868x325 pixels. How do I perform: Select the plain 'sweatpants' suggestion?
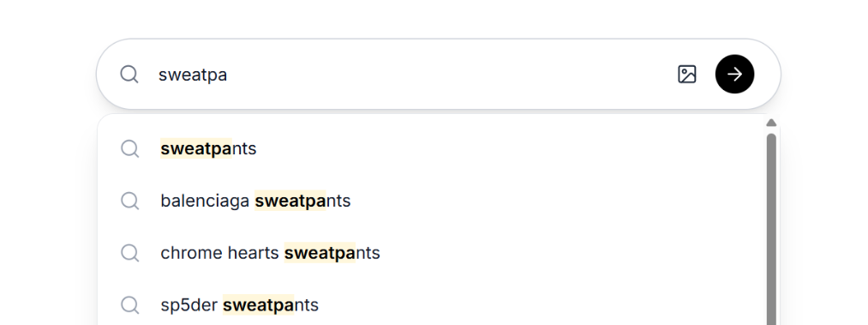tap(431, 148)
